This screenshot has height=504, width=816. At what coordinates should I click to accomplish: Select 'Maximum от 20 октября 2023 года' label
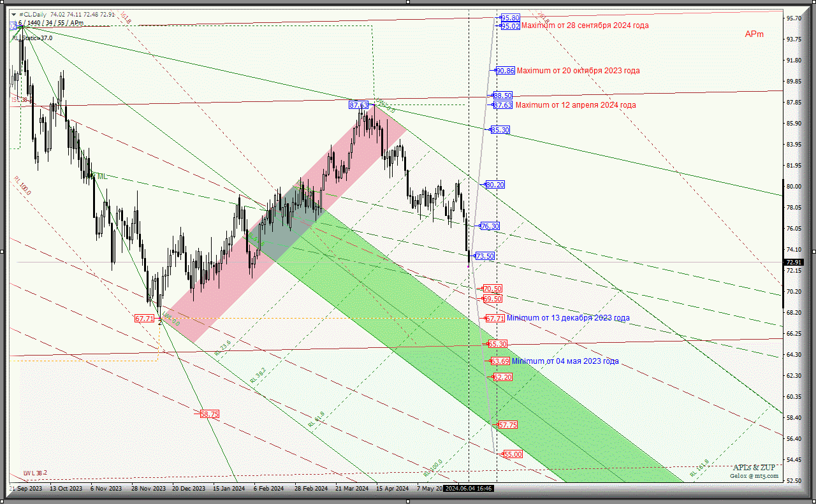coord(578,71)
